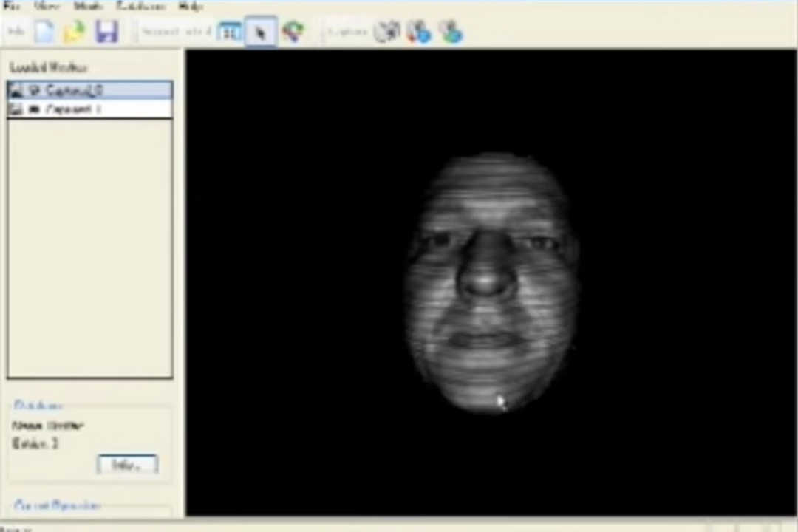Image resolution: width=798 pixels, height=532 pixels.
Task: Click the colorful icon right of the pointer tool
Action: (293, 33)
